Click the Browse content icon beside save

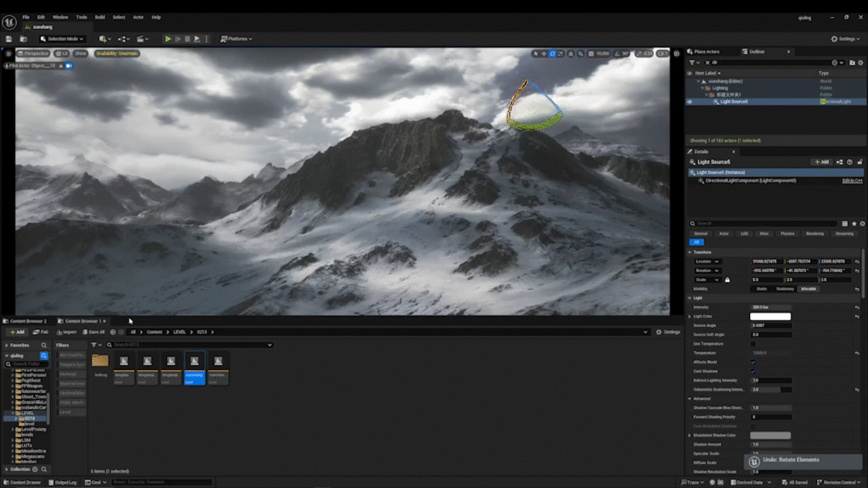[x=23, y=39]
